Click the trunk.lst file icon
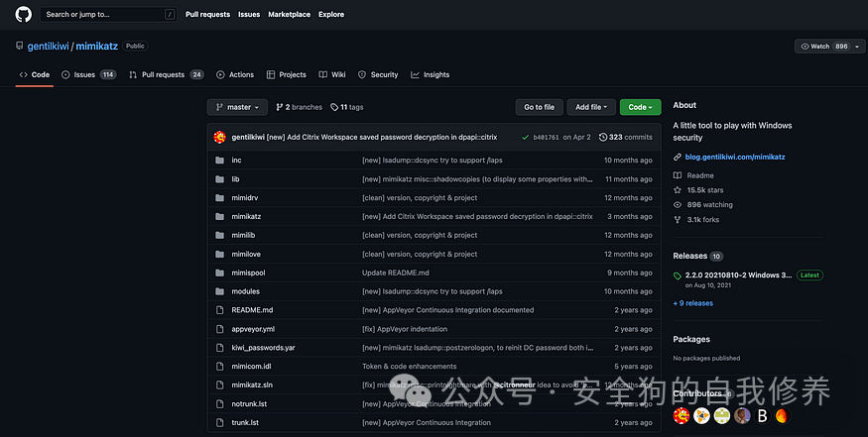 click(x=220, y=422)
